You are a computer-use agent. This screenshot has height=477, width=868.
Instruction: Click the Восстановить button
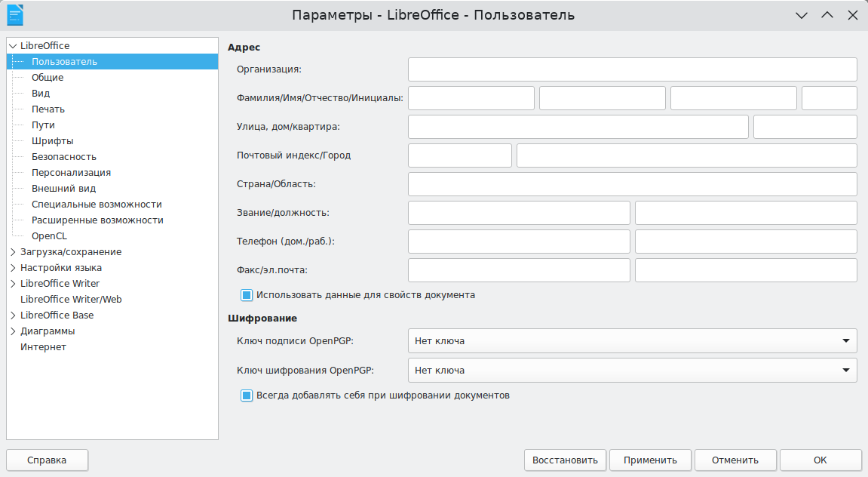point(565,460)
